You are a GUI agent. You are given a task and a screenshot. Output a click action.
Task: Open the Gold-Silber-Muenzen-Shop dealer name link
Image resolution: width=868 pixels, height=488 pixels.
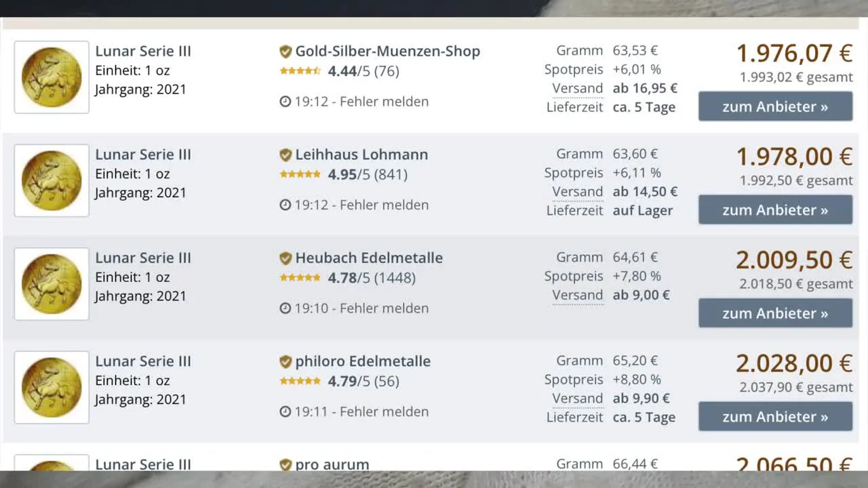tap(387, 52)
